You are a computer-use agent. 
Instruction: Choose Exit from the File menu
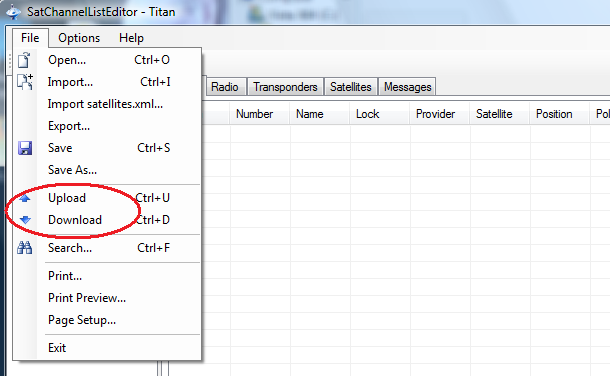pos(107,348)
